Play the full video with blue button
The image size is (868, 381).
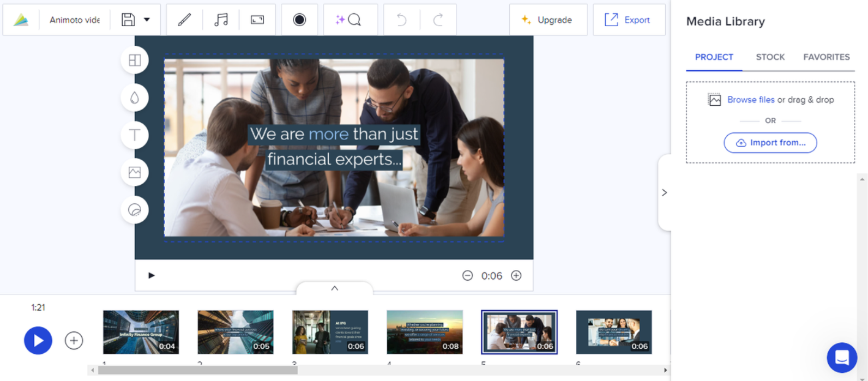(x=38, y=341)
